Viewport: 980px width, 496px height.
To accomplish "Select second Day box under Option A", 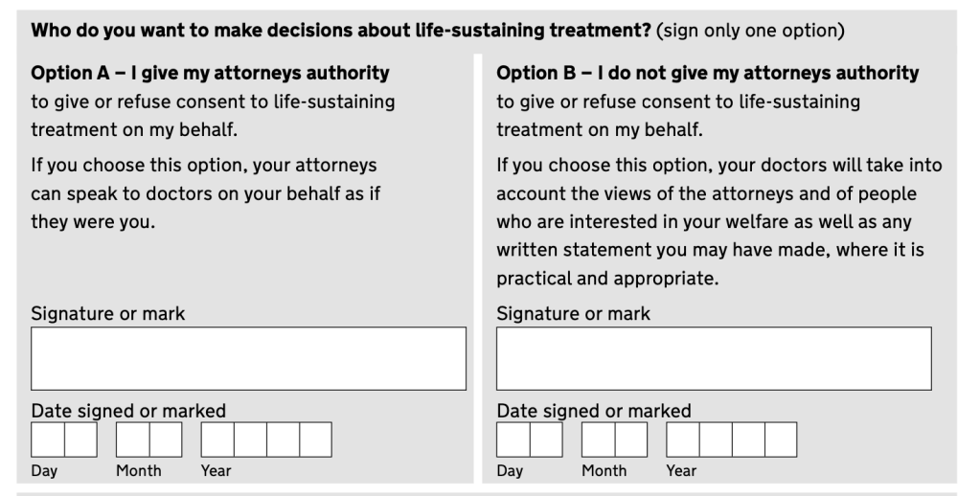I will [80, 440].
